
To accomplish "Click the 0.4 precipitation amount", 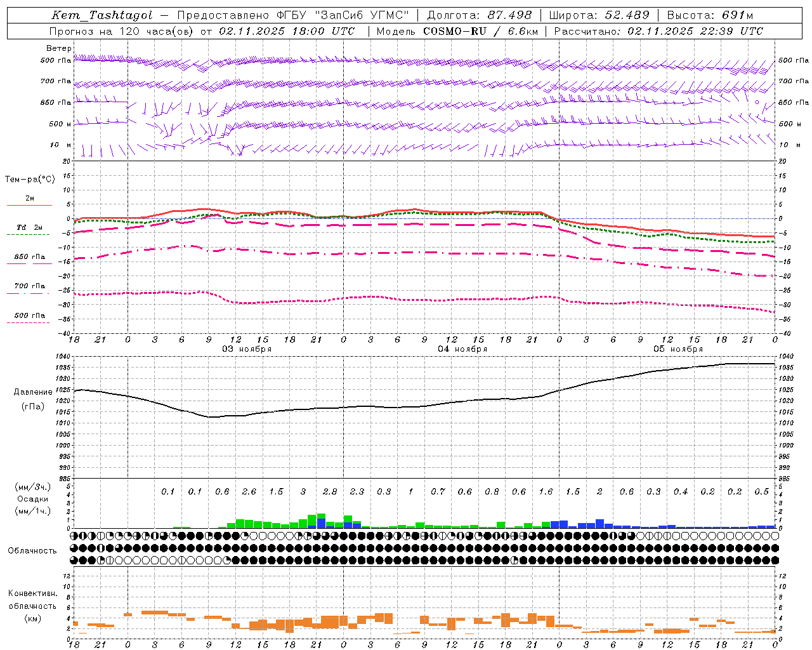I will pyautogui.click(x=681, y=492).
